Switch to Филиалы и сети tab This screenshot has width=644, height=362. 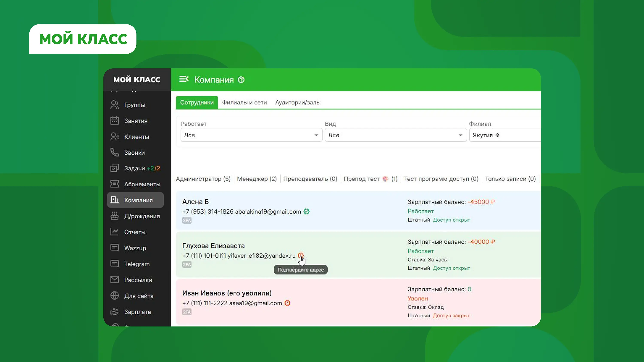pos(244,103)
